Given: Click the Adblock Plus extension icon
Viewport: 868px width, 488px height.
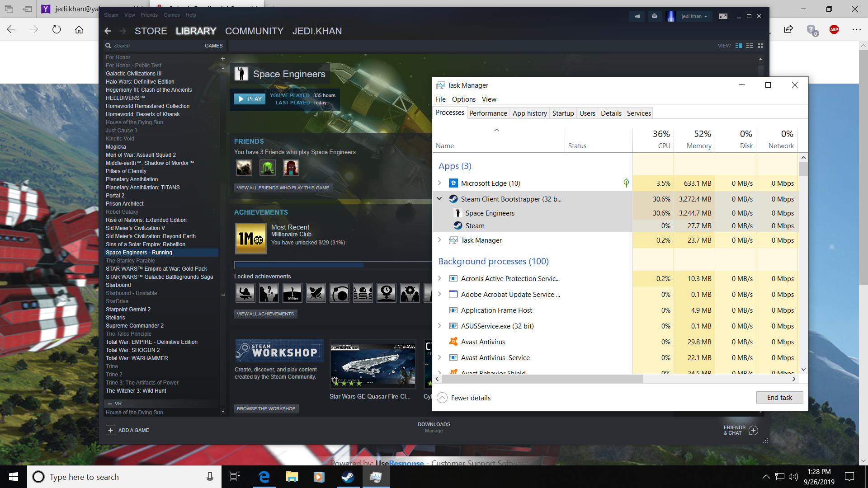Looking at the screenshot, I should [834, 29].
